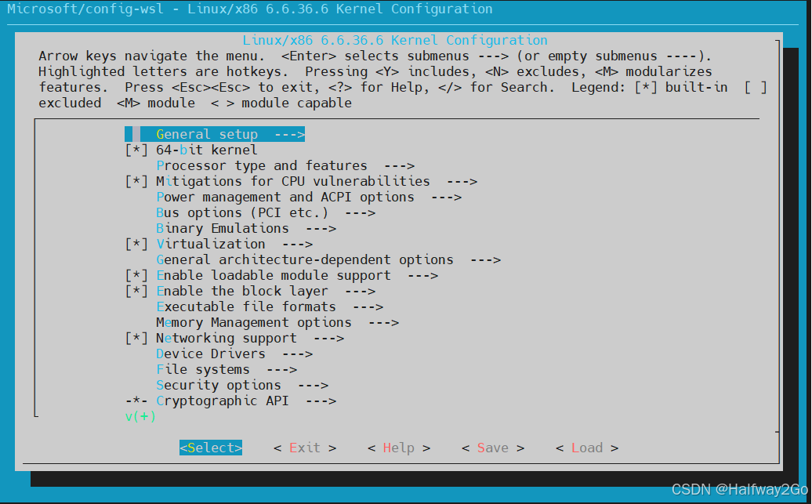812x504 pixels.
Task: Open Bus options (PCI etc.) submenu
Action: tap(266, 213)
